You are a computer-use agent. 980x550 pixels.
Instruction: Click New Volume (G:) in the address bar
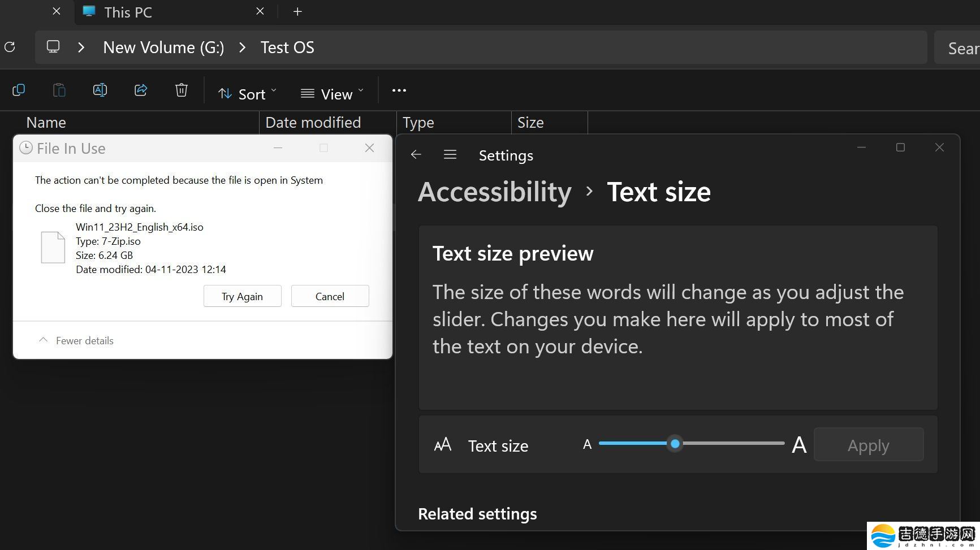pos(163,47)
